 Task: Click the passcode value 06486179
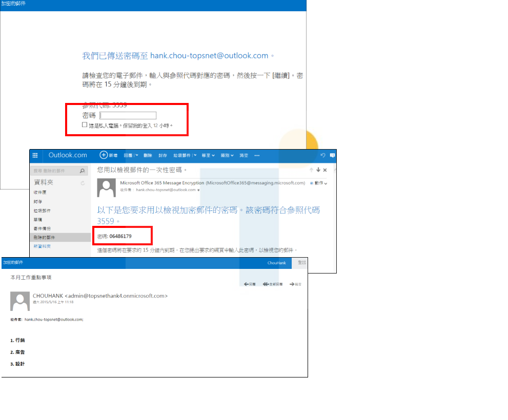pos(120,236)
